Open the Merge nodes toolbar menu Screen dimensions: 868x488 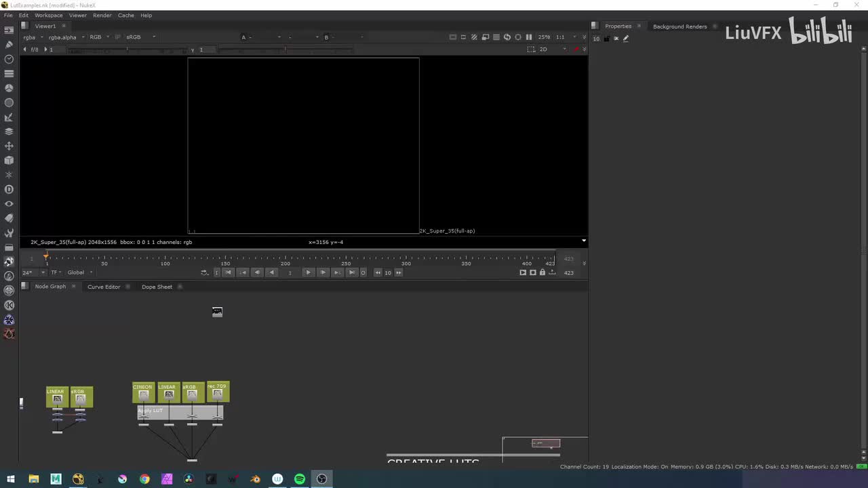coord(9,131)
